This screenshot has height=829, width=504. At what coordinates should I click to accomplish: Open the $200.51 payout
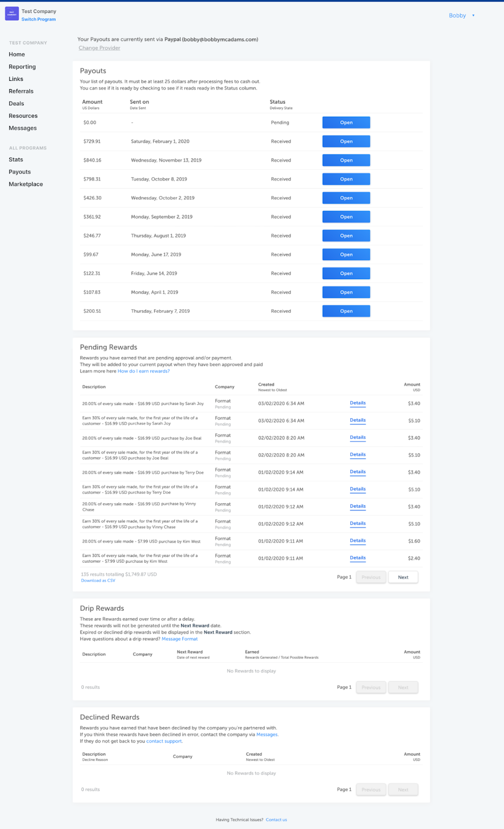click(346, 311)
